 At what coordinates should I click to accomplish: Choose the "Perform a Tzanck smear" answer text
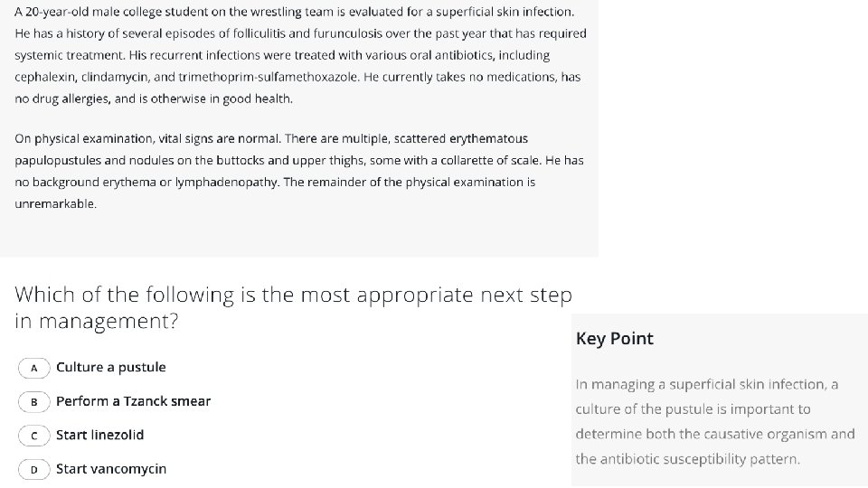pyautogui.click(x=133, y=401)
